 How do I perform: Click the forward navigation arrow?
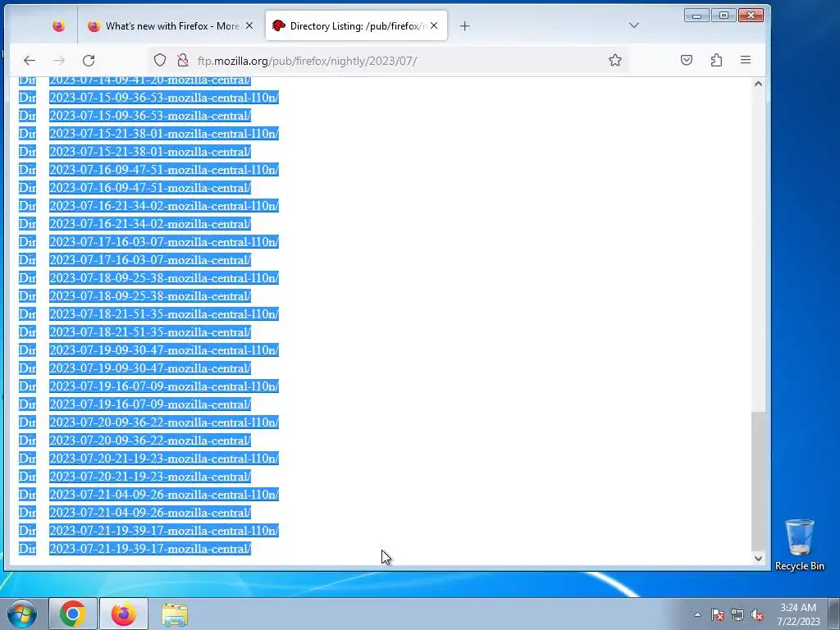pos(59,61)
